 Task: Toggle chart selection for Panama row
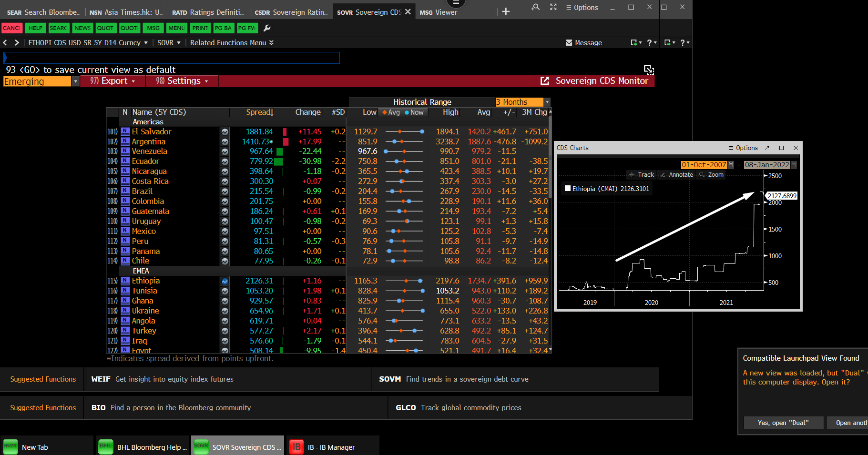pos(225,252)
